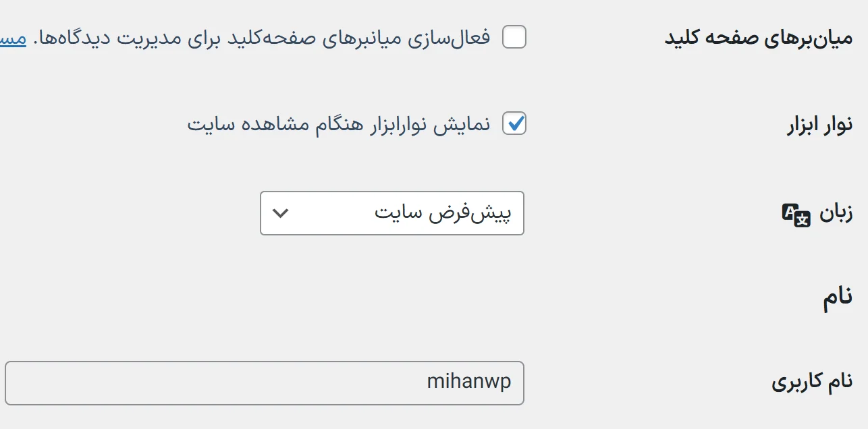Open the پیش‌فرض سایت language dropdown
The image size is (868, 429).
coord(391,213)
